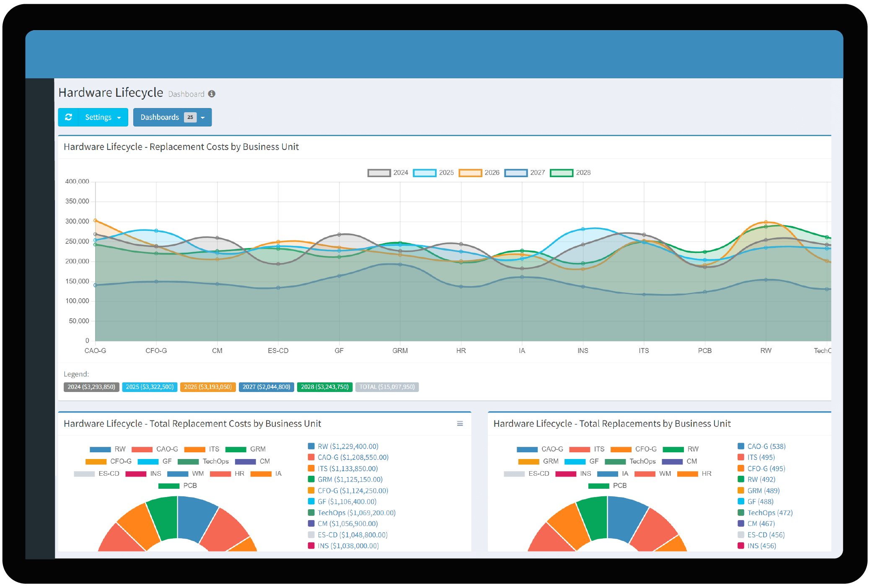This screenshot has width=870, height=588.
Task: Expand the Dashboards dropdown caret
Action: click(x=203, y=117)
